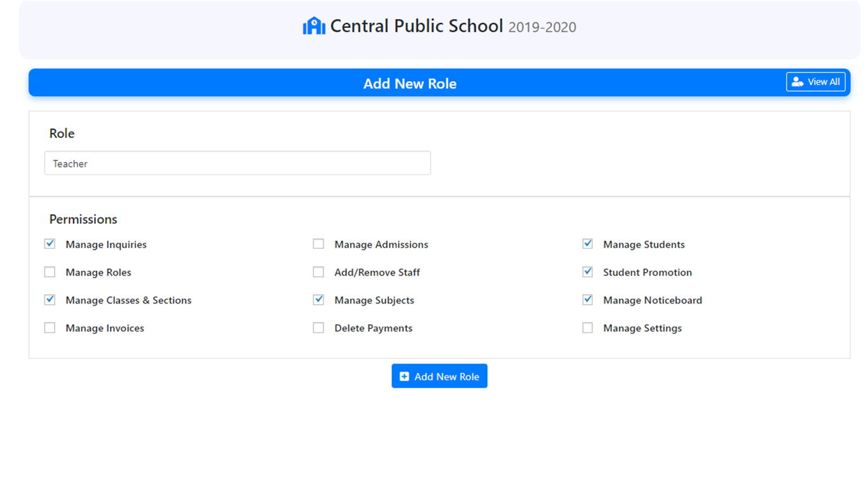Uncheck Manage Classes & Sections
868x488 pixels.
tap(50, 300)
